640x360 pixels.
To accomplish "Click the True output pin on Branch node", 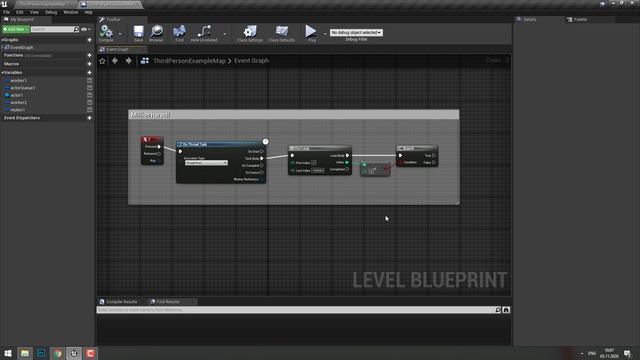I will tap(433, 156).
